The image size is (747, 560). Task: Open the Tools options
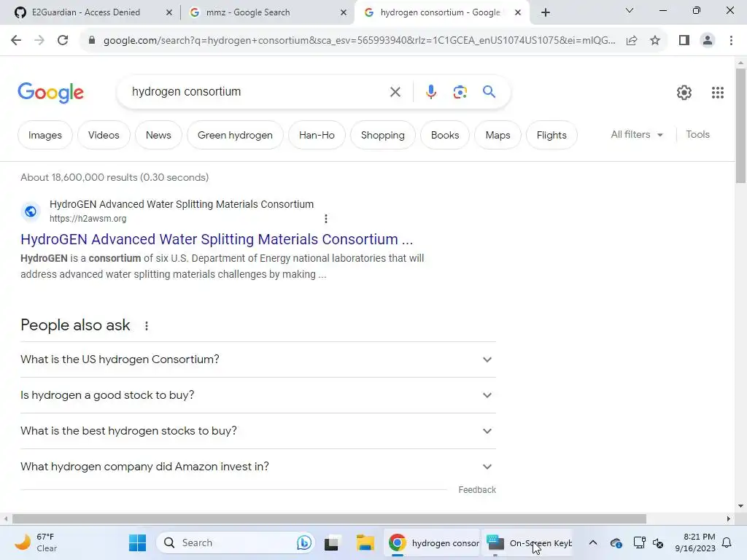[x=697, y=135]
